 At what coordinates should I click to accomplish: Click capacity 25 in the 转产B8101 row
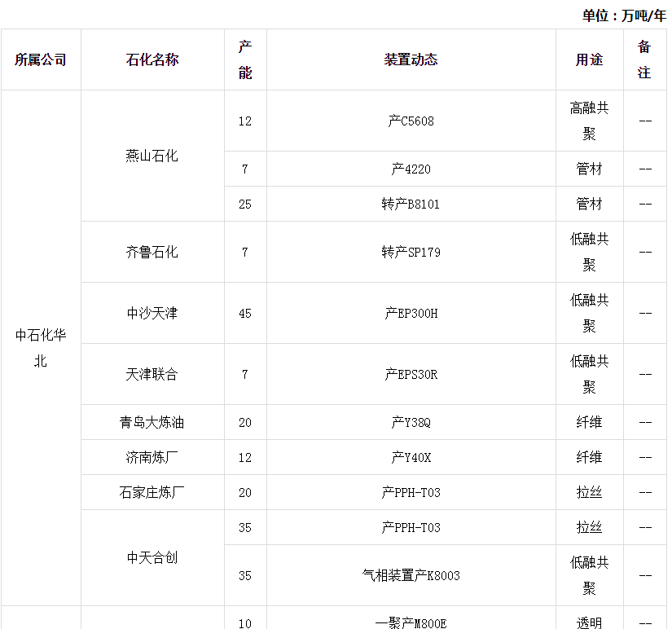click(245, 204)
